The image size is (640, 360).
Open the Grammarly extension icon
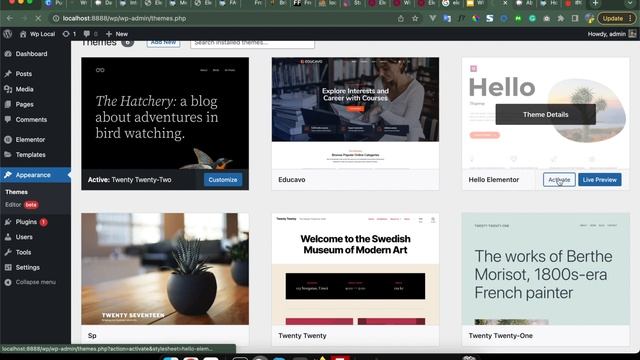(532, 18)
